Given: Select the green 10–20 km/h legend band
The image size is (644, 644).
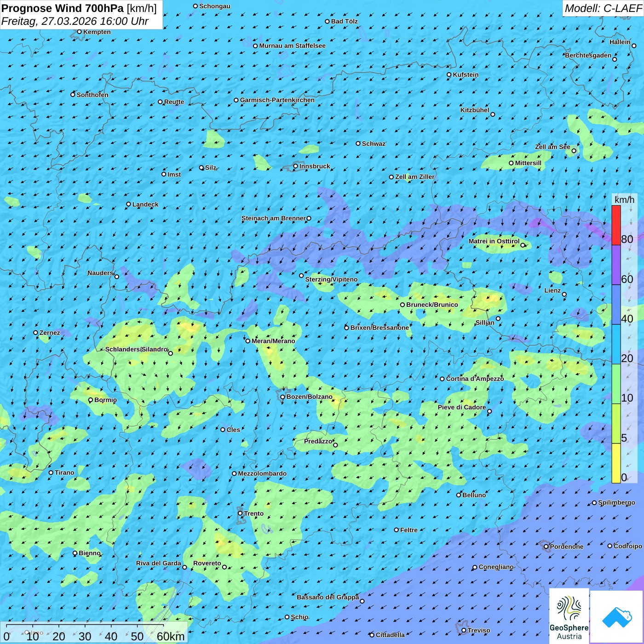Looking at the screenshot, I should 616,384.
